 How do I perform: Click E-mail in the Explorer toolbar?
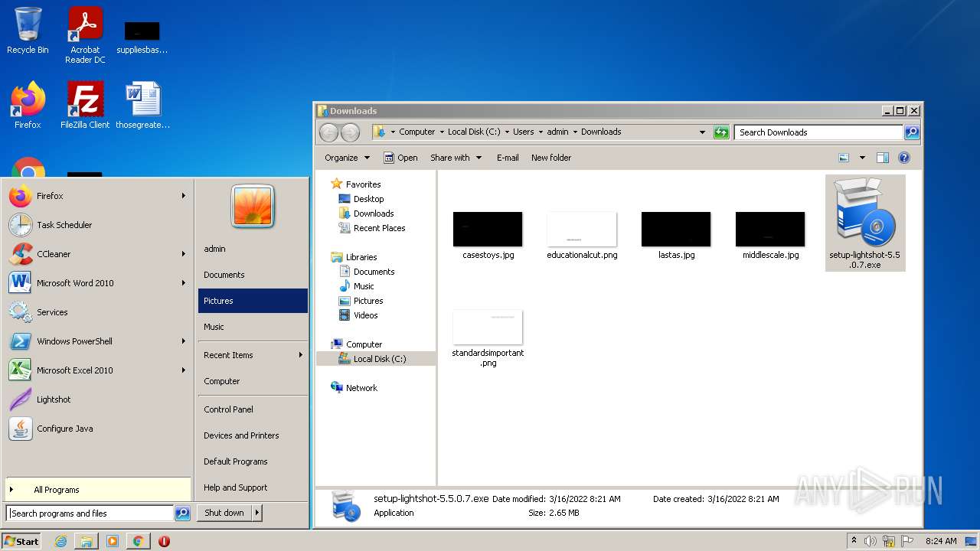[508, 158]
